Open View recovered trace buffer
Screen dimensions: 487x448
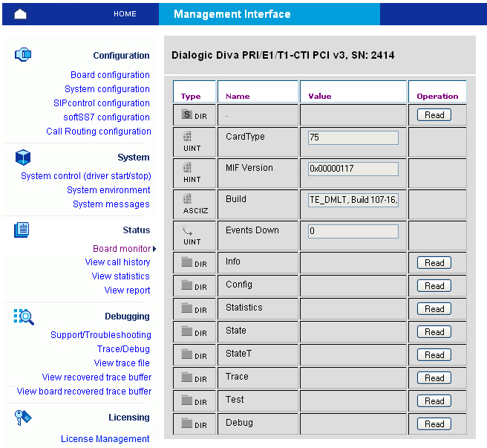pyautogui.click(x=97, y=377)
